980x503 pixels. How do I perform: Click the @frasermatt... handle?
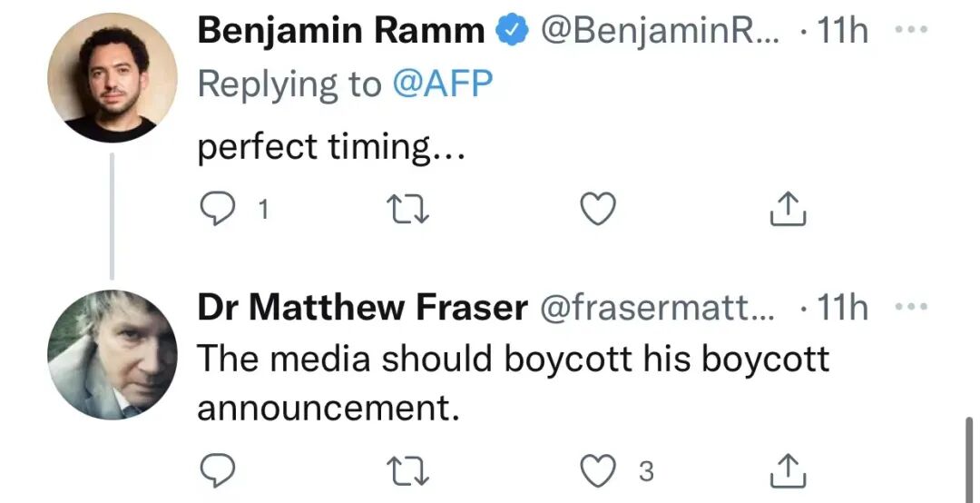click(x=659, y=309)
